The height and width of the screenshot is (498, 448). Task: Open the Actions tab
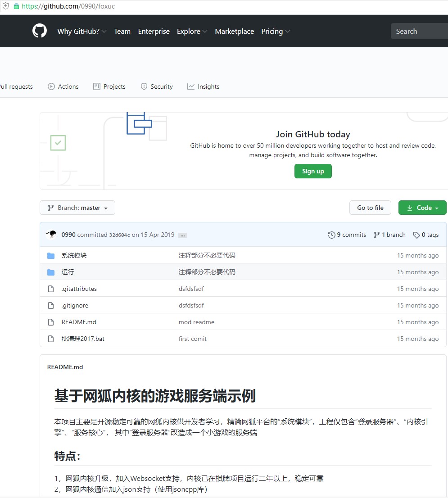(x=63, y=86)
